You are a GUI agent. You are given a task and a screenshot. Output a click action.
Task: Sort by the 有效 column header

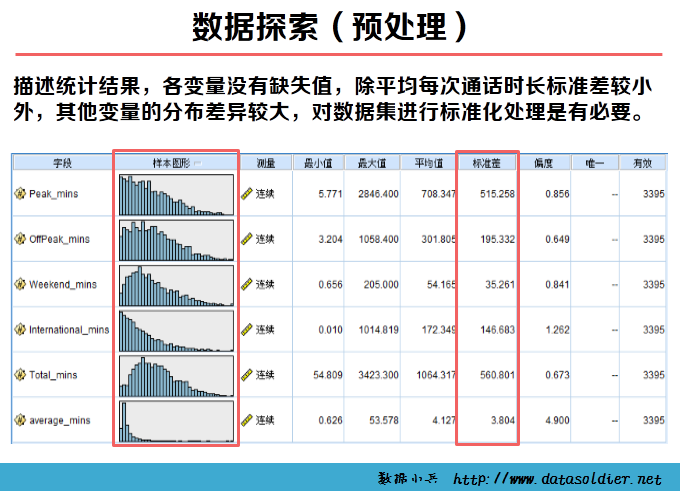(x=643, y=163)
